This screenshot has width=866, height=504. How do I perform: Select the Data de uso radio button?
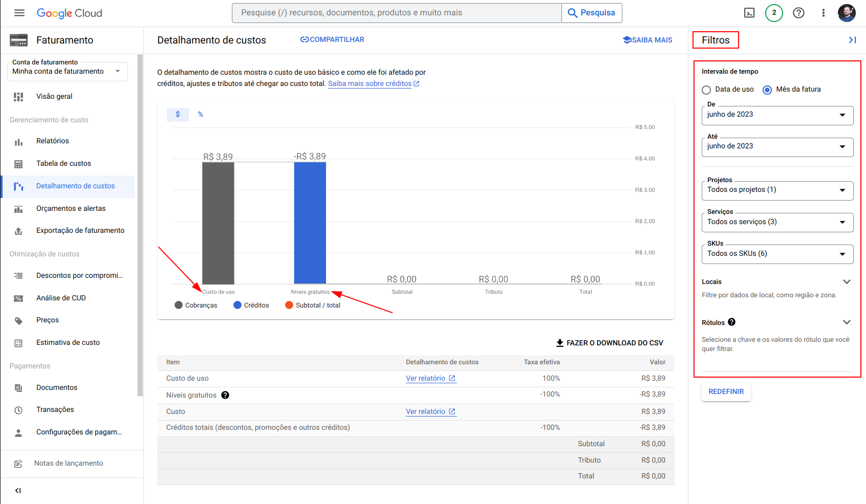point(706,90)
